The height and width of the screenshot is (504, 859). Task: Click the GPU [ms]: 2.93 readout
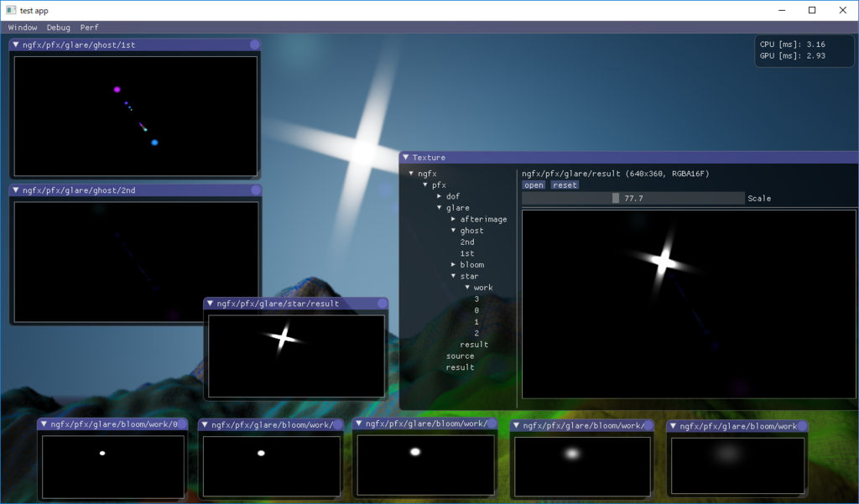click(x=792, y=56)
